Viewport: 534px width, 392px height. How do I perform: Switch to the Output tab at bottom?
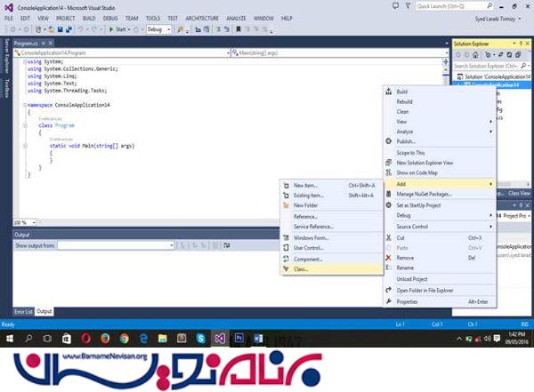pyautogui.click(x=44, y=311)
